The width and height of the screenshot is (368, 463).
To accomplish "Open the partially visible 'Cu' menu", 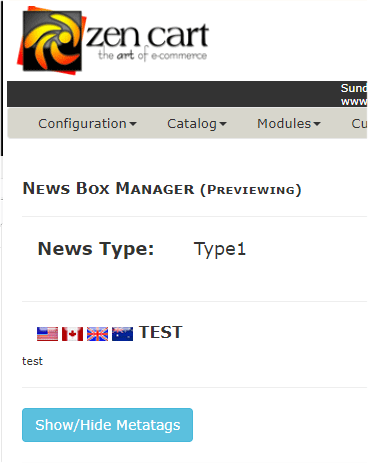I will pos(359,124).
